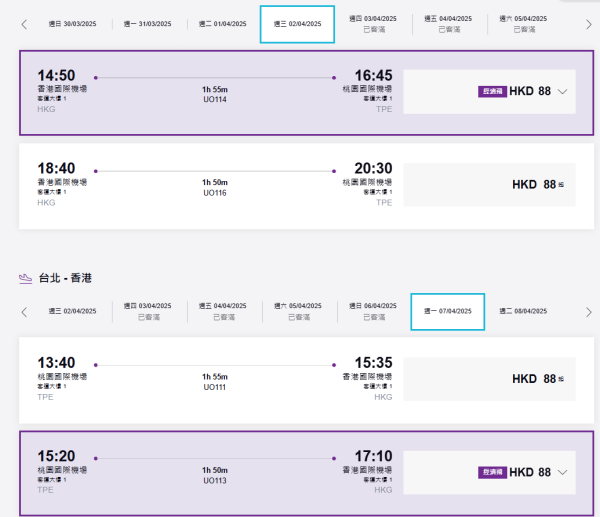This screenshot has height=517, width=600.
Task: Expand fare details for selected UO113
Action: [563, 472]
